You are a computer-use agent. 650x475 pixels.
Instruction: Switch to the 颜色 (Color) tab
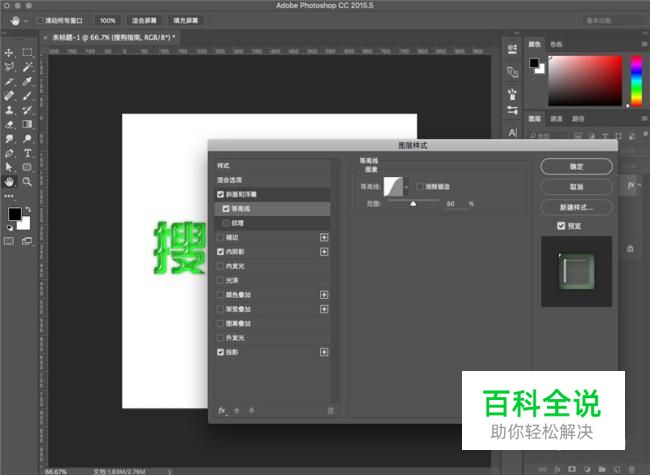click(535, 44)
